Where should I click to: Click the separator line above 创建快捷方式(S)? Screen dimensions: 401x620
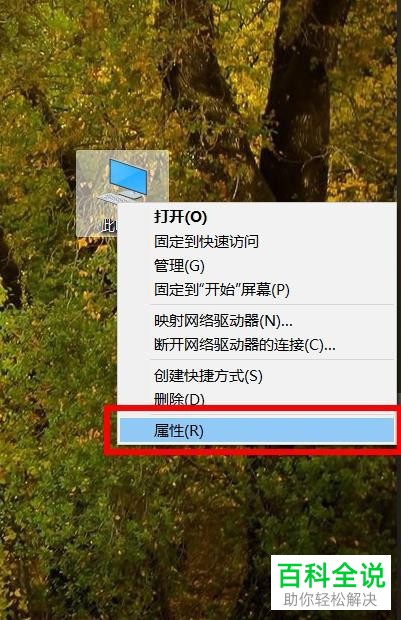[272, 359]
